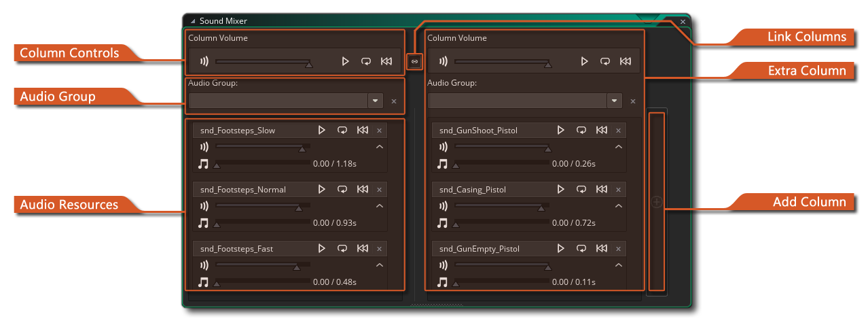The width and height of the screenshot is (868, 321).
Task: Open the left Audio Group dropdown
Action: 376,101
